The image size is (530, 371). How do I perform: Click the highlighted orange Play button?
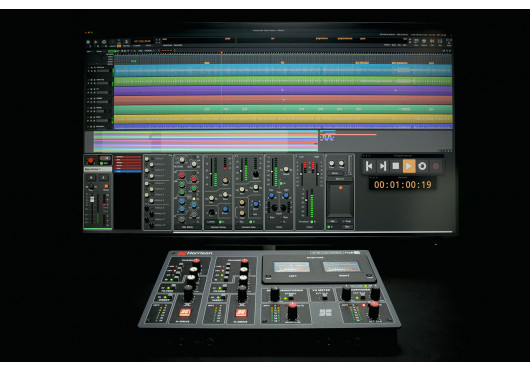click(409, 166)
